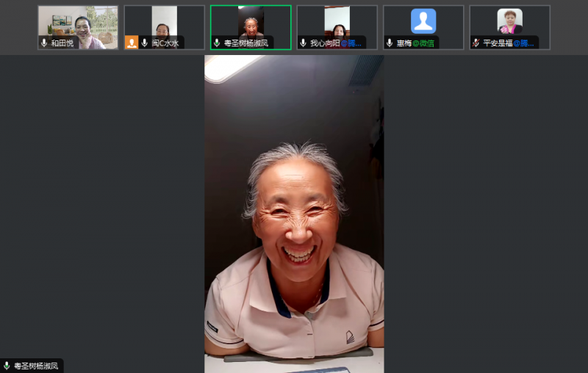Select 和田悦's video thumbnail
The height and width of the screenshot is (373, 588).
coord(78,22)
